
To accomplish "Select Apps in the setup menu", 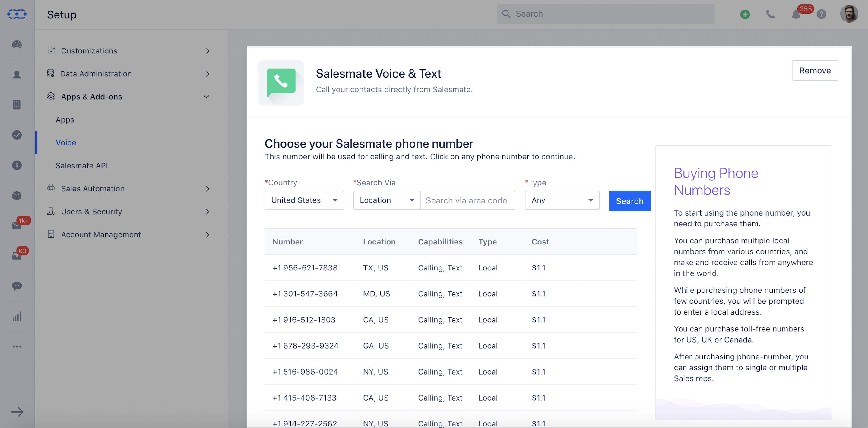I will [x=65, y=120].
